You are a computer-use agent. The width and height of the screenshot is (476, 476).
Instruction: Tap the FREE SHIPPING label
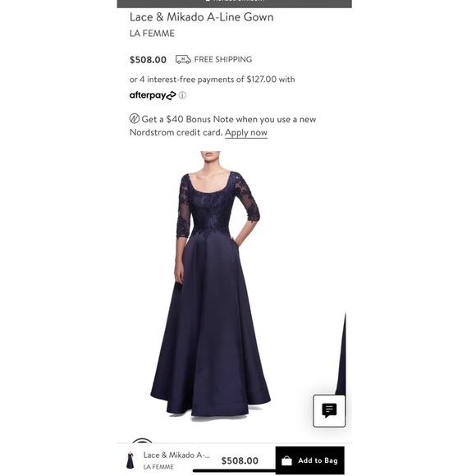(223, 59)
